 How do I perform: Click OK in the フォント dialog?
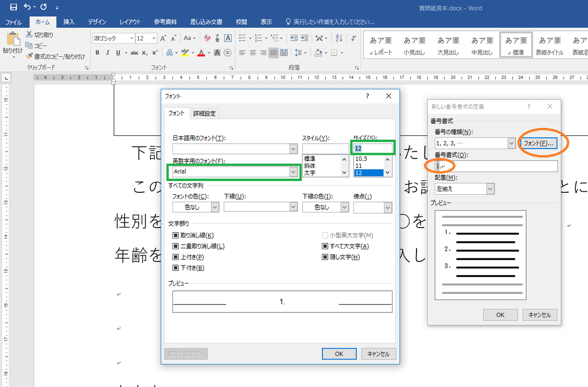tap(339, 354)
